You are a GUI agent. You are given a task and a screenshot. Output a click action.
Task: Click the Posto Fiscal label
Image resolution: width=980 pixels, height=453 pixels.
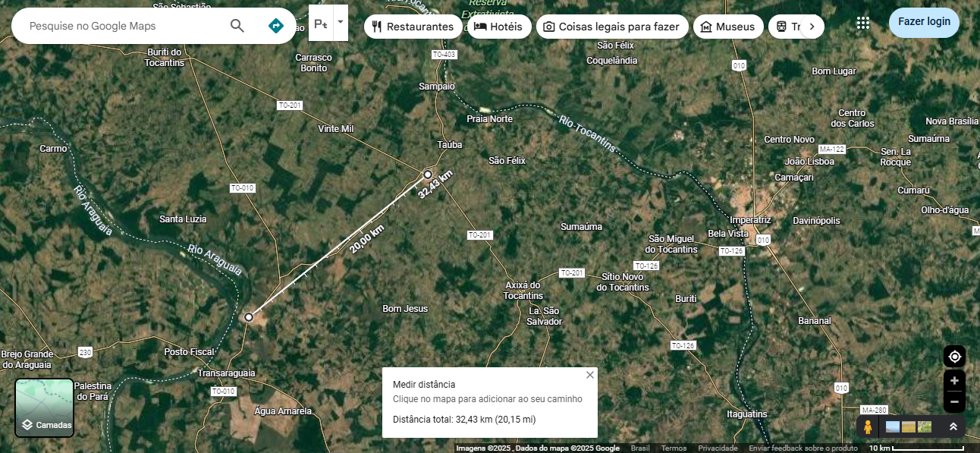click(x=190, y=352)
